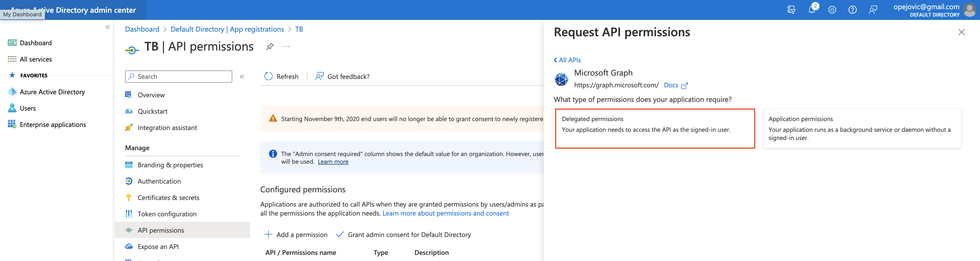Screen dimensions: 980x261
Task: Select Delegated permissions card
Action: [x=655, y=128]
